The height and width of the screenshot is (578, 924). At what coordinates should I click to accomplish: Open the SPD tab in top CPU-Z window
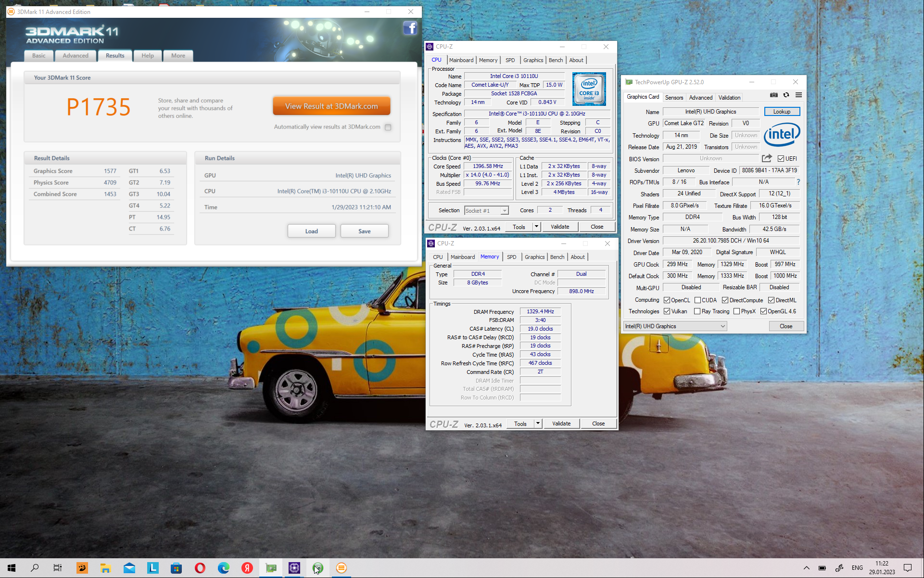[510, 60]
